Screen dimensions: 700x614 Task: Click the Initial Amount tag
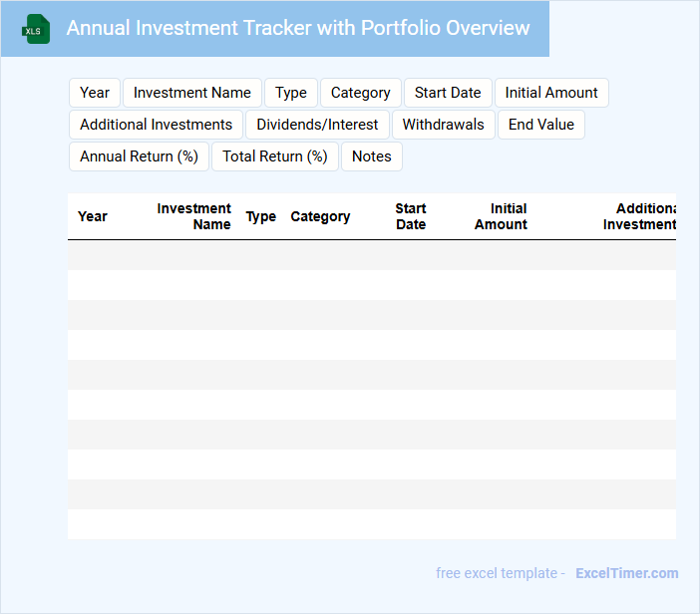coord(551,93)
